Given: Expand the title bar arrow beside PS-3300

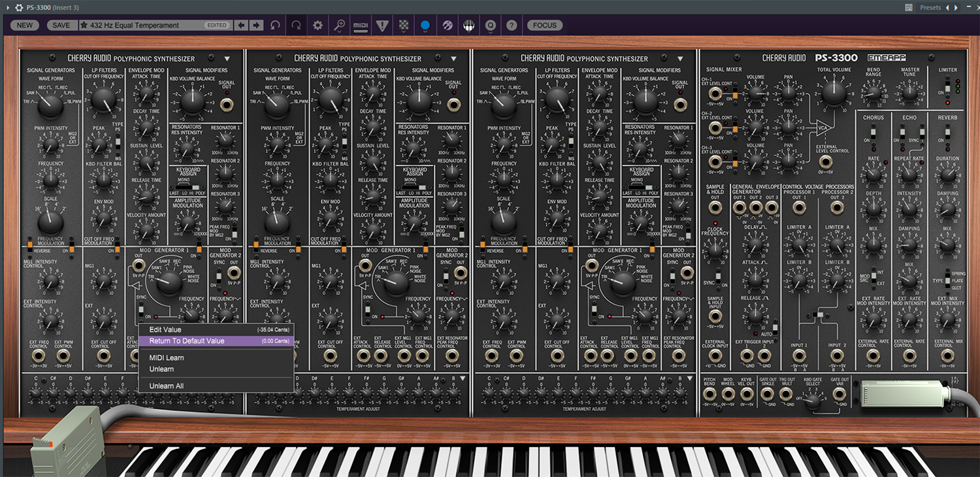Looking at the screenshot, I should pyautogui.click(x=7, y=7).
